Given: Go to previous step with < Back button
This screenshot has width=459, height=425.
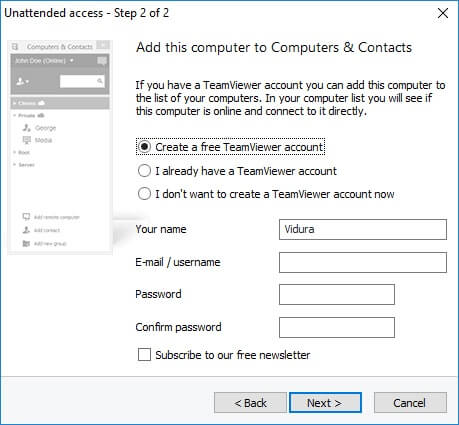Looking at the screenshot, I should pos(250,403).
